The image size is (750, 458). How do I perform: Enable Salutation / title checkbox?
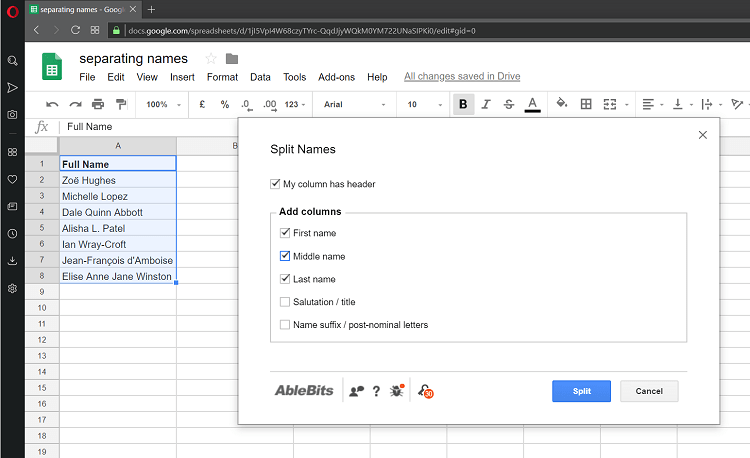point(286,302)
